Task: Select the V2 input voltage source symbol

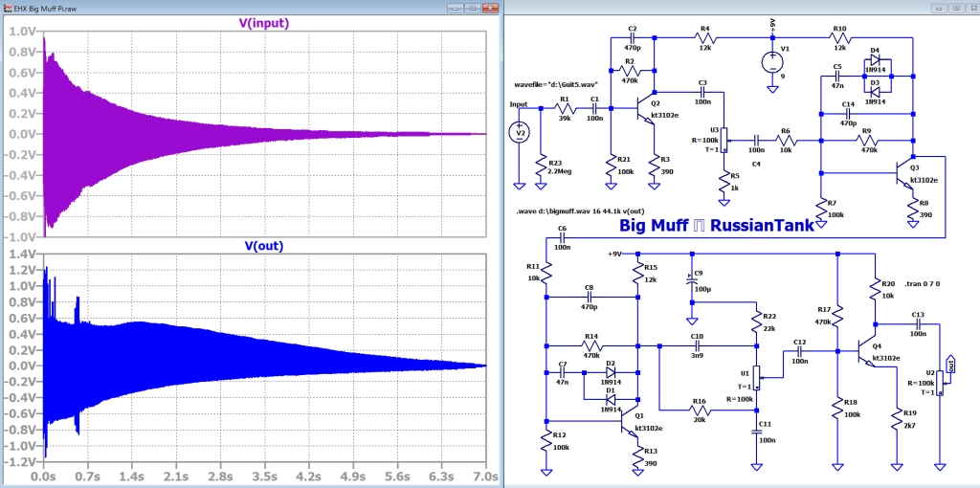Action: (x=518, y=132)
